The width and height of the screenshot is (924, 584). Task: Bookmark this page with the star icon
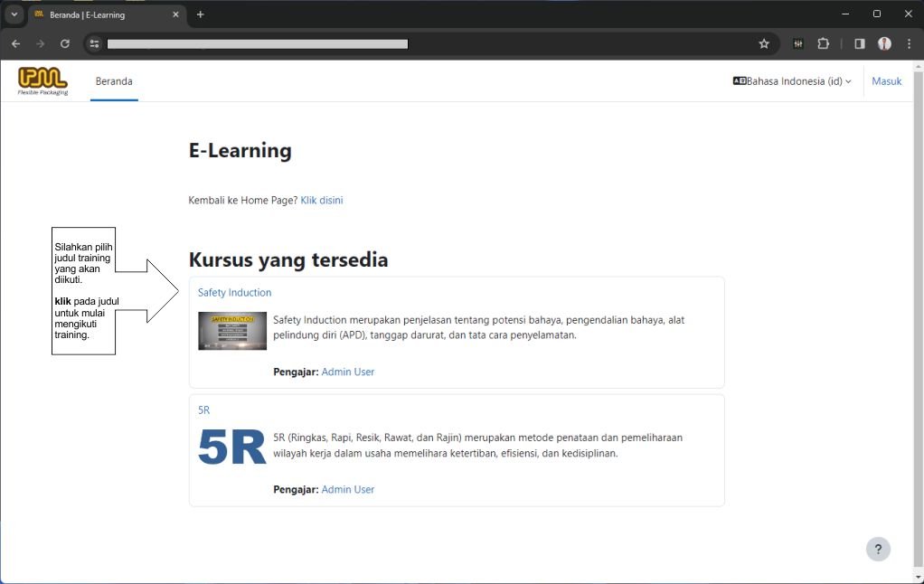point(764,43)
